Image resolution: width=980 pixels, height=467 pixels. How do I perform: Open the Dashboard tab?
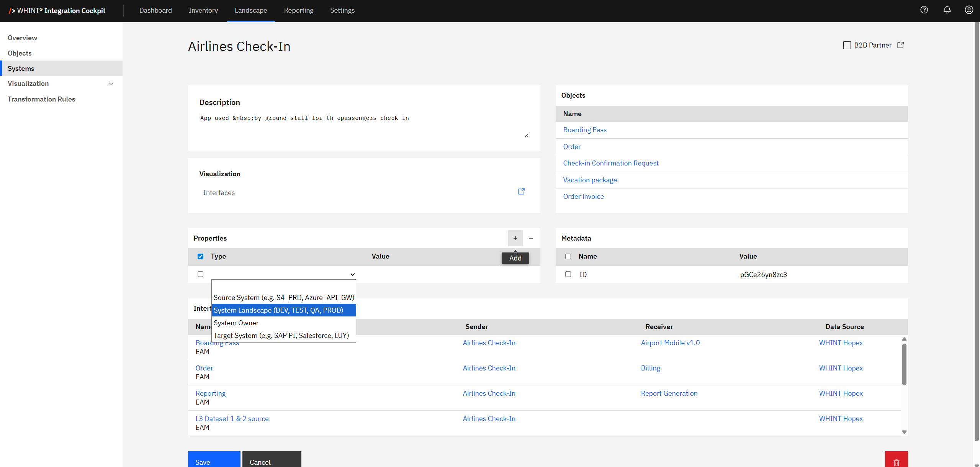tap(155, 10)
